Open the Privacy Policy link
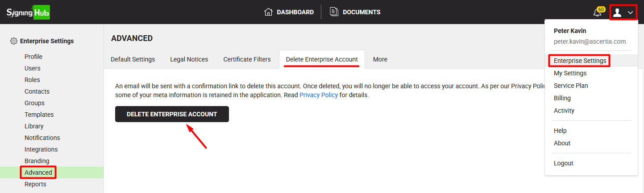Viewport: 644px width, 193px height. point(318,95)
